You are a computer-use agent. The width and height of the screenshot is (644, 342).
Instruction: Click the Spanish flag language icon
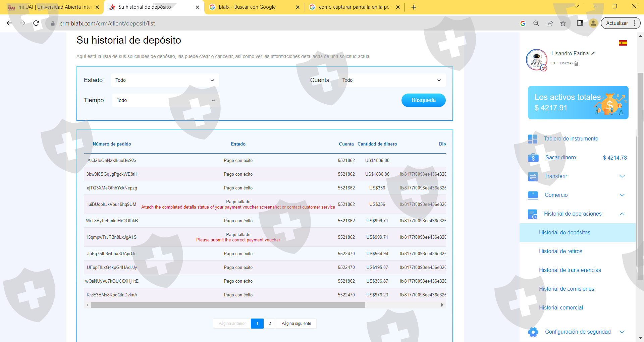pyautogui.click(x=623, y=43)
